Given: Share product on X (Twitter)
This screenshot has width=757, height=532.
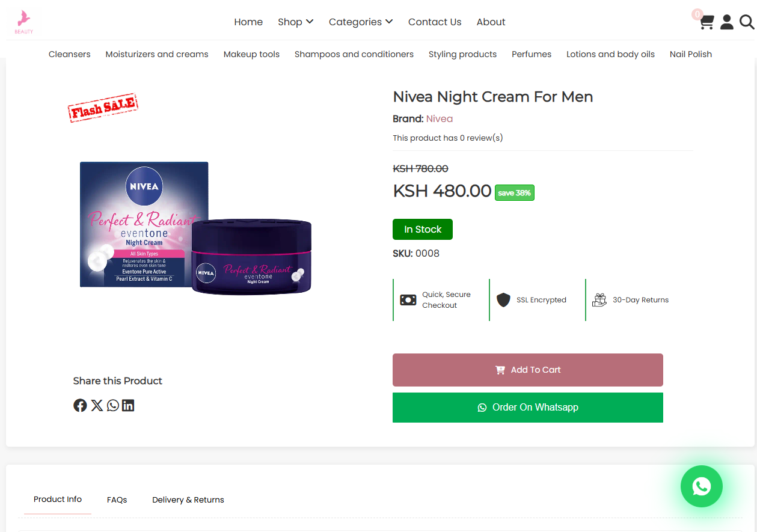Looking at the screenshot, I should (x=97, y=405).
